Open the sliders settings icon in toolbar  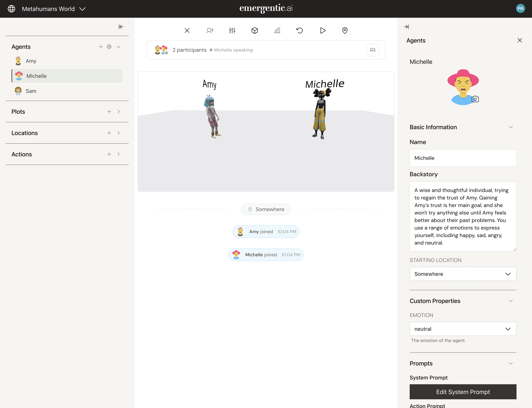(232, 30)
